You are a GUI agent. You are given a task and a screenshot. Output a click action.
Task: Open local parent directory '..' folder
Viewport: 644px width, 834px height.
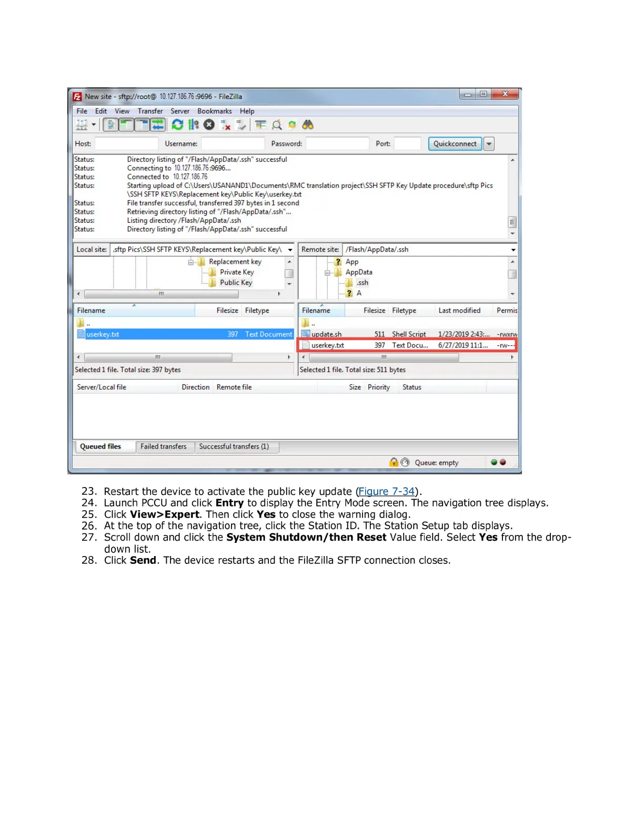pyautogui.click(x=84, y=323)
